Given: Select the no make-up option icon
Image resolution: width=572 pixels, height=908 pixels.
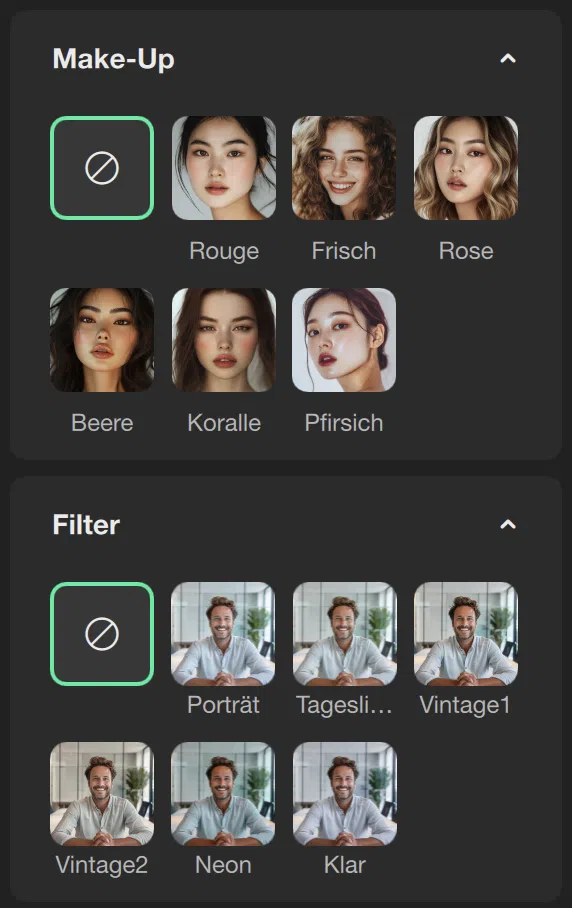Looking at the screenshot, I should click(102, 168).
